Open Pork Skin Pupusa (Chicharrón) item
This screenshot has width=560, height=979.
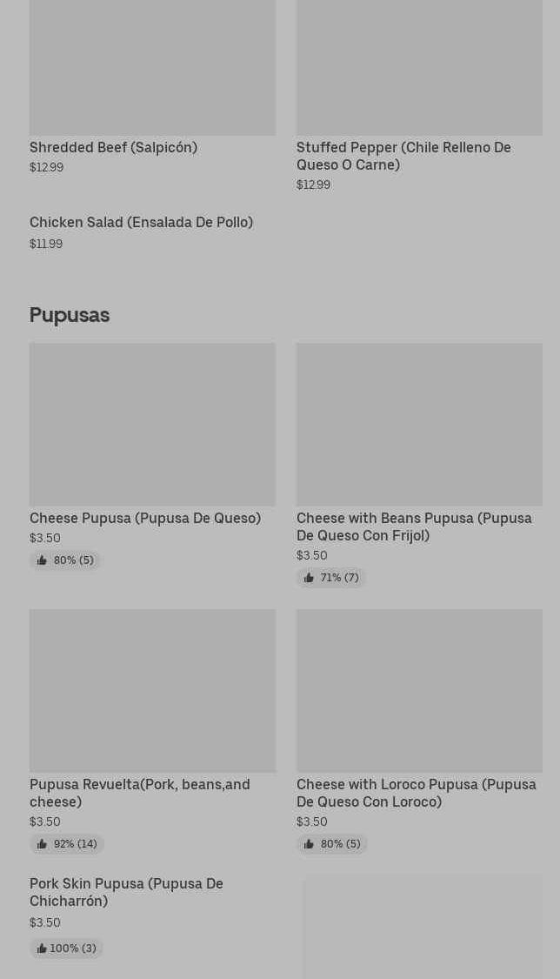coord(126,892)
